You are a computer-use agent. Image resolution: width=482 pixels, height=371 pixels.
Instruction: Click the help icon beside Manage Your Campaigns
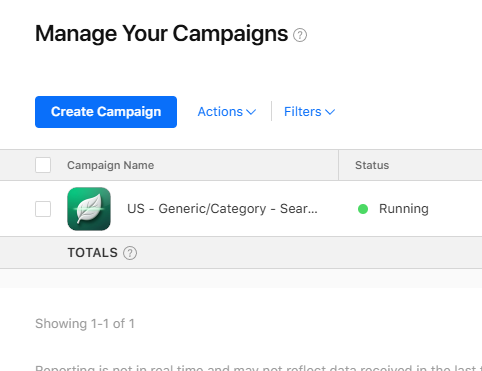tap(300, 35)
